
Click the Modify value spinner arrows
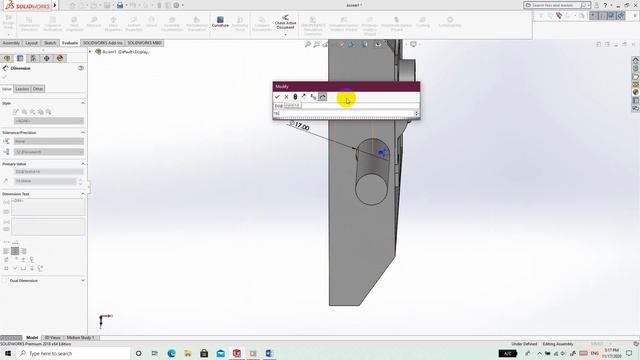coord(417,113)
